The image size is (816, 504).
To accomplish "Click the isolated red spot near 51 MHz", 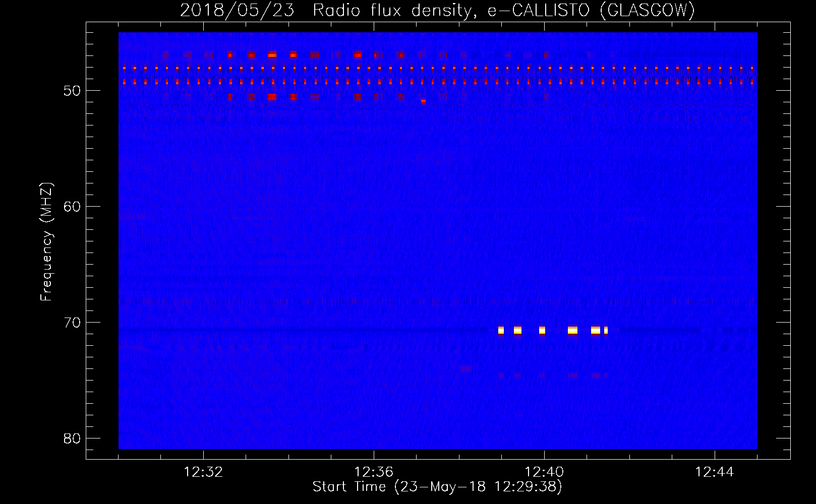I will pos(423,101).
